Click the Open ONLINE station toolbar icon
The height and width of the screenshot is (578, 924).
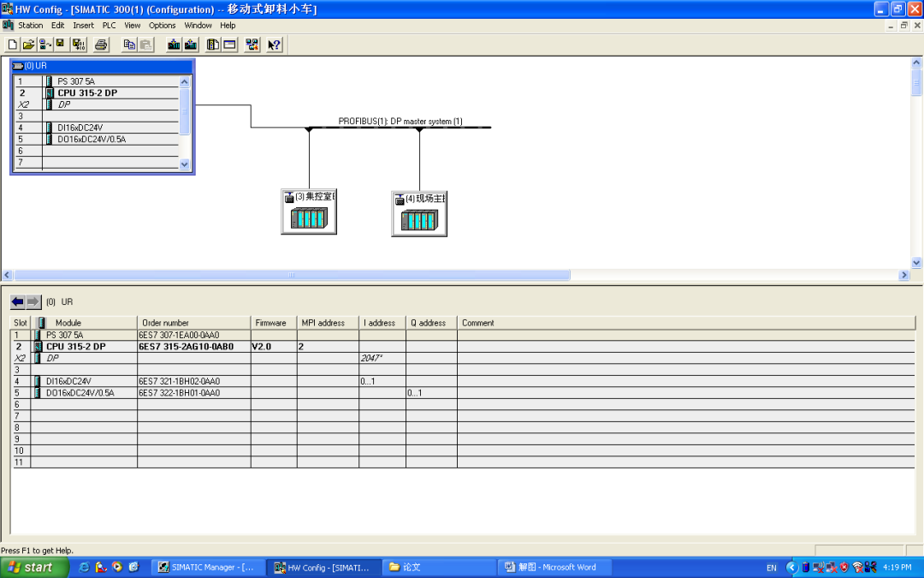(x=44, y=45)
